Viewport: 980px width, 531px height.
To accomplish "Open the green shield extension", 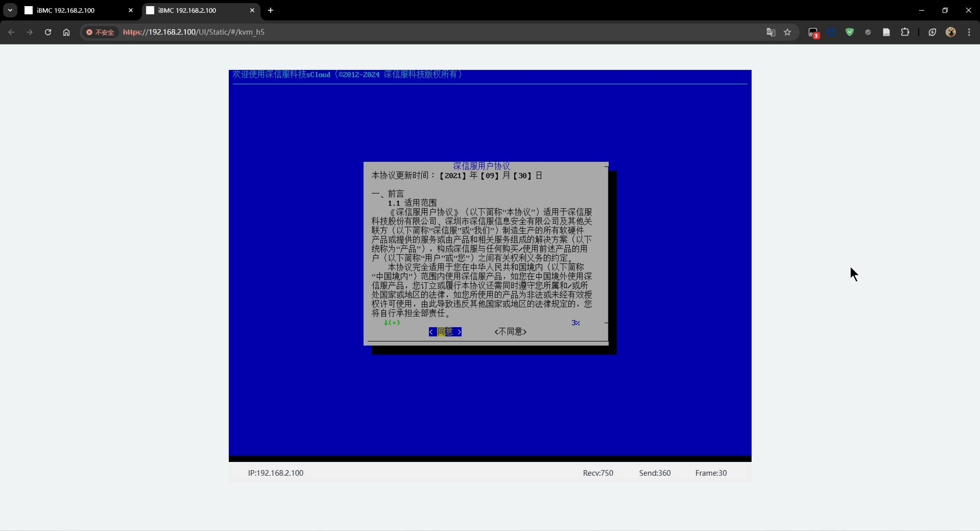I will click(x=850, y=32).
